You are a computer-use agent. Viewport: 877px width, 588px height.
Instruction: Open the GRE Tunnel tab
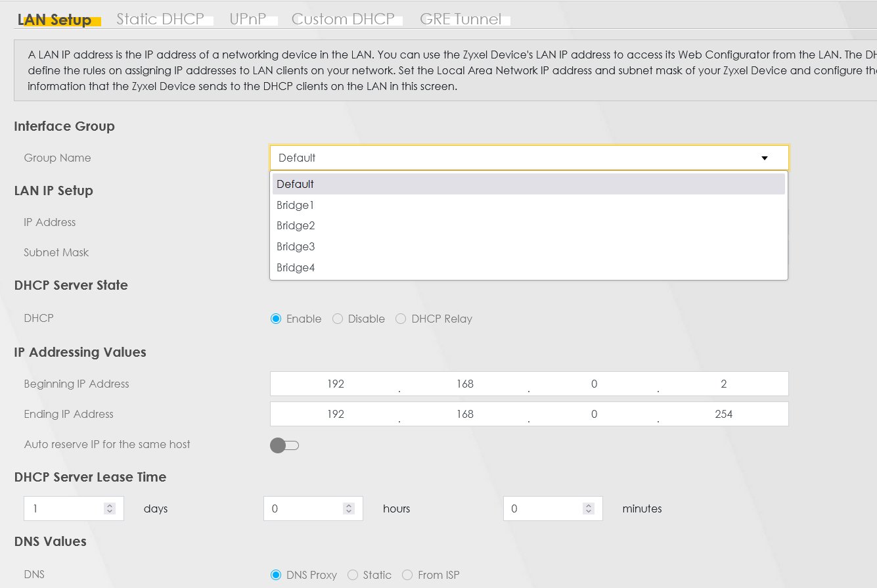pyautogui.click(x=460, y=19)
